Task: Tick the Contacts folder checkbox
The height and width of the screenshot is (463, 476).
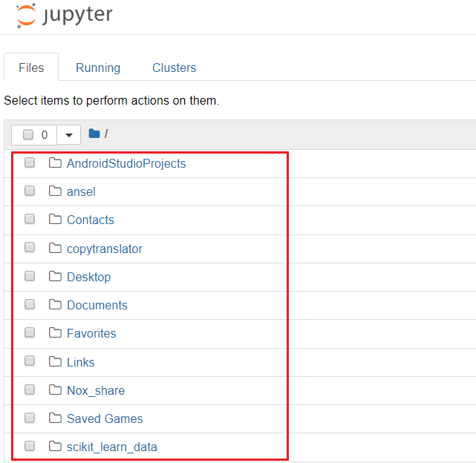Action: [x=30, y=219]
